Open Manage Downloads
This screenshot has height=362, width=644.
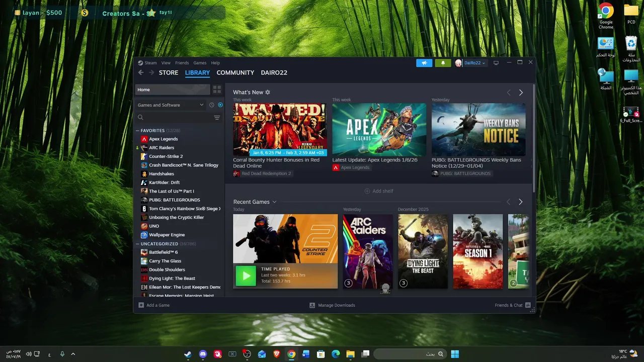[x=332, y=305]
